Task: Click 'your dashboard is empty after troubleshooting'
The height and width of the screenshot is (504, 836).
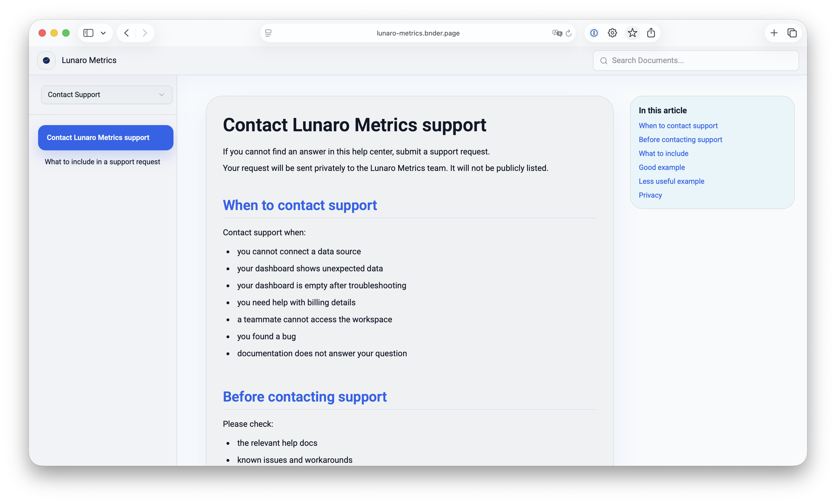Action: 322,286
